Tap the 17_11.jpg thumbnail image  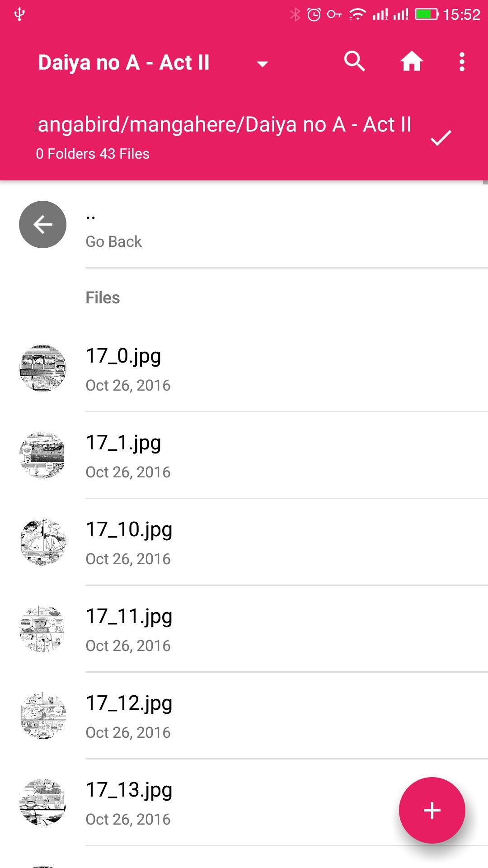[43, 629]
